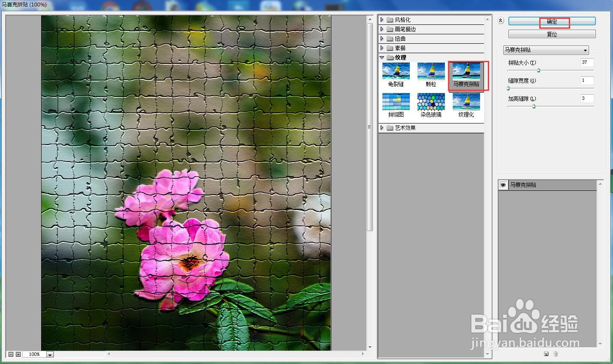Open the 马赛克拼贴 filter type dropdown
This screenshot has width=613, height=364.
546,50
